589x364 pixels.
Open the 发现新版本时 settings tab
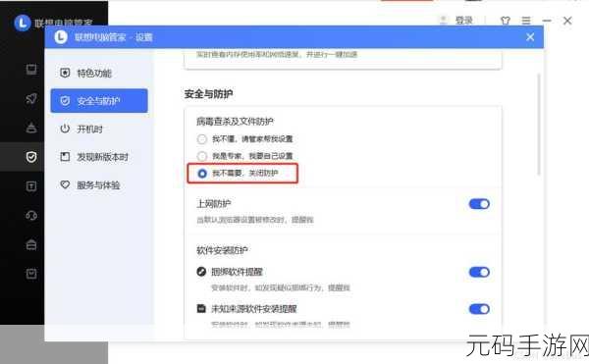(x=99, y=157)
